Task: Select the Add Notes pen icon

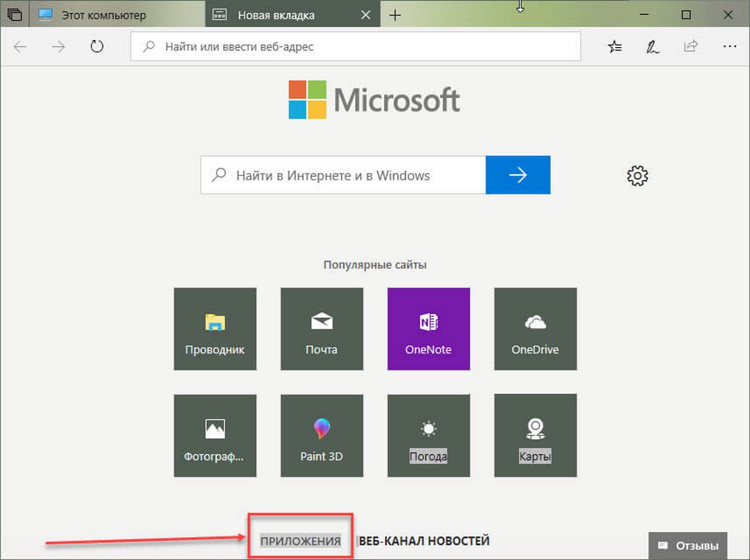Action: click(x=652, y=46)
